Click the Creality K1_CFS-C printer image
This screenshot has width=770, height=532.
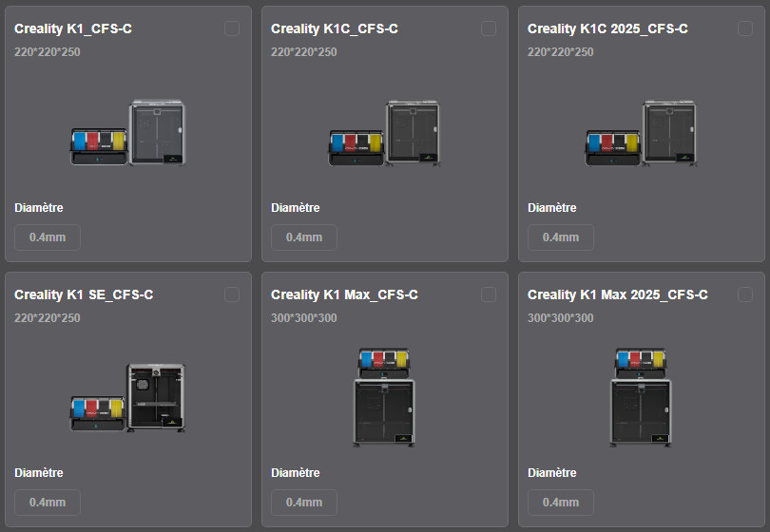[128, 132]
